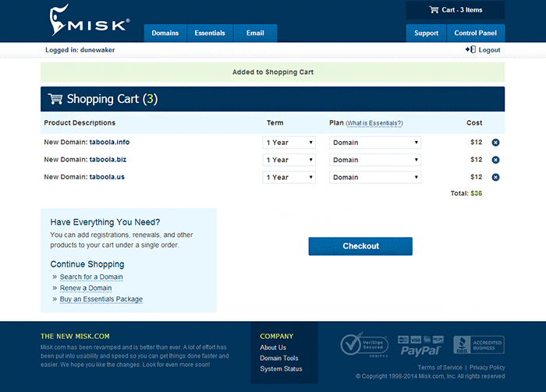This screenshot has width=546, height=392.
Task: Expand the Term dropdown for taboola.info
Action: click(289, 143)
